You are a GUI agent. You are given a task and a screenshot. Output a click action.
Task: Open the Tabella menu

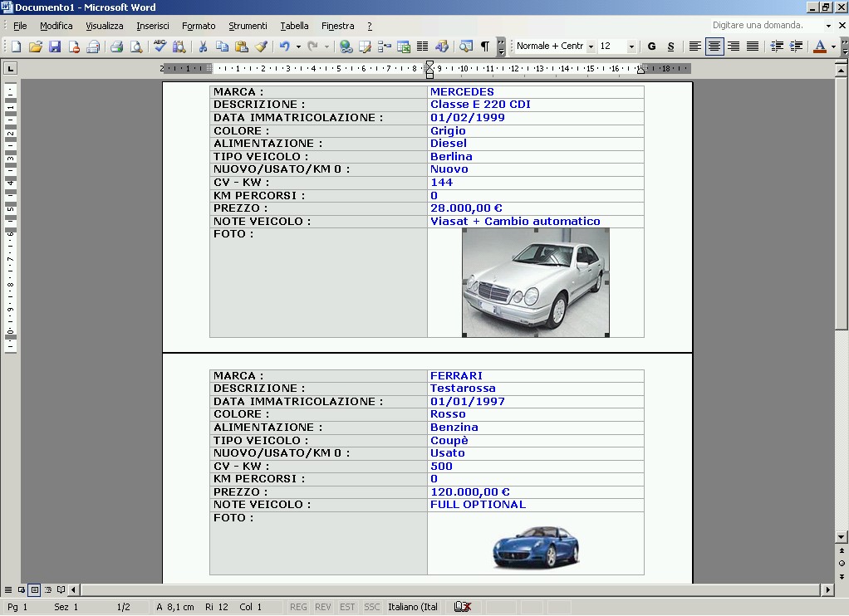click(x=295, y=26)
